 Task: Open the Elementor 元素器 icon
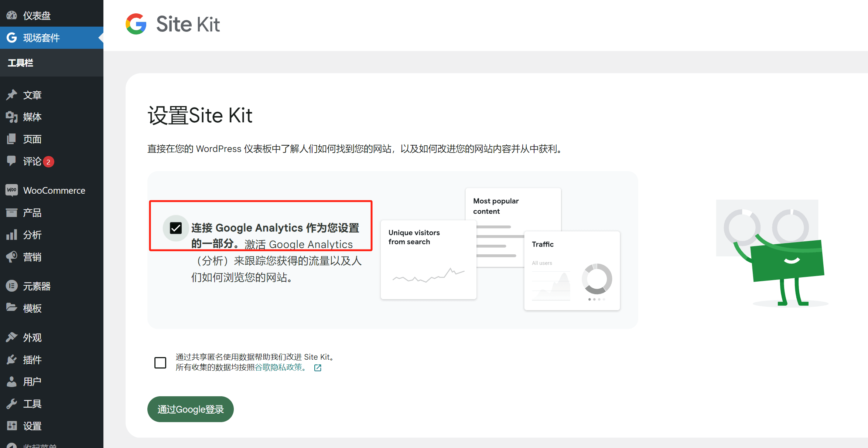click(x=12, y=286)
